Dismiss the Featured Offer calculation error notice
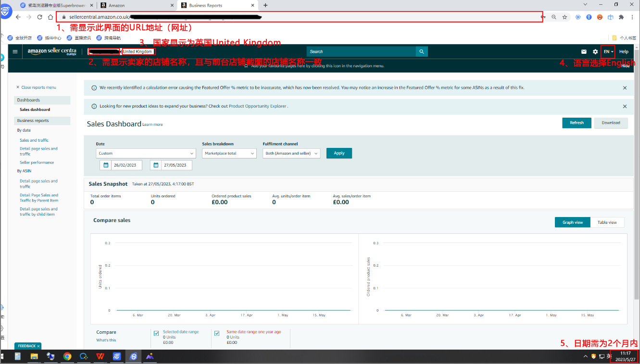This screenshot has width=640, height=364. click(x=625, y=88)
